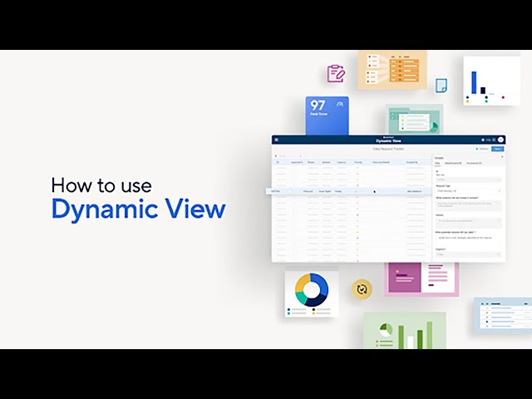Click the blue document page icon
This screenshot has width=532, height=399.
click(441, 86)
